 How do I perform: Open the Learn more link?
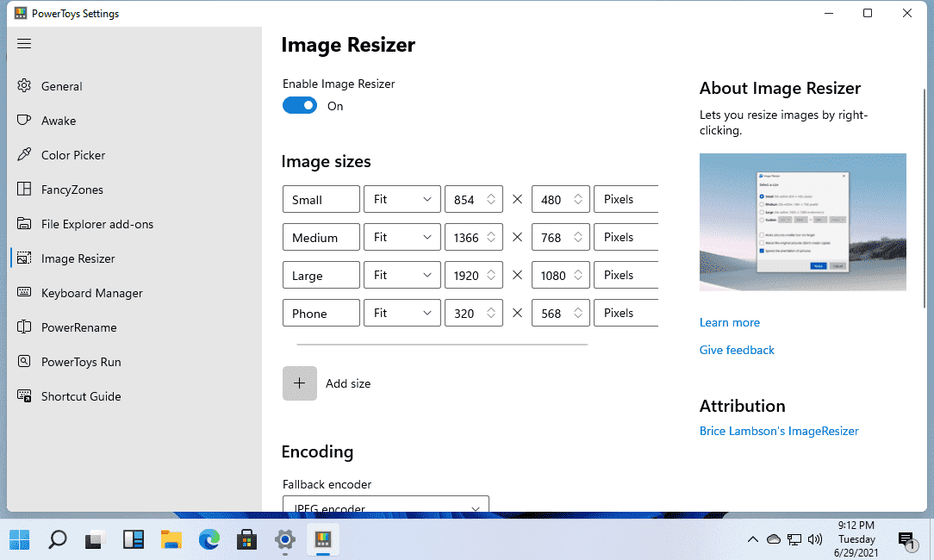[x=730, y=322]
